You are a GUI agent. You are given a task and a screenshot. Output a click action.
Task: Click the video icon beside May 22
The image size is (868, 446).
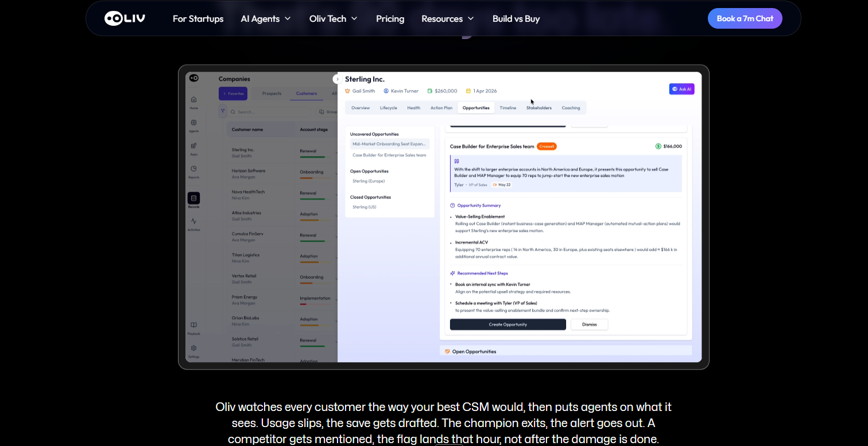(x=494, y=185)
